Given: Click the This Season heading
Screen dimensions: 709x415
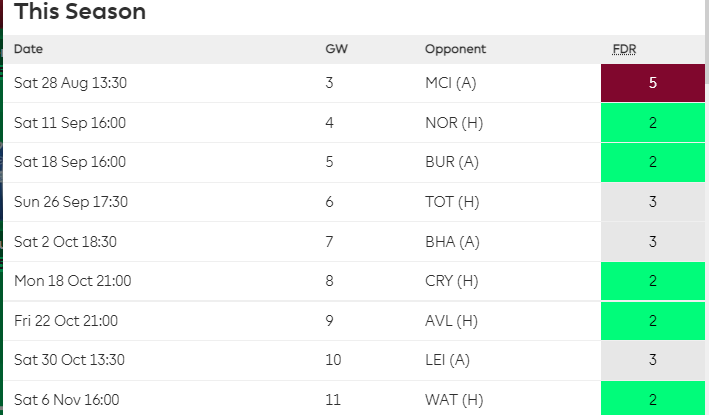Looking at the screenshot, I should 80,12.
